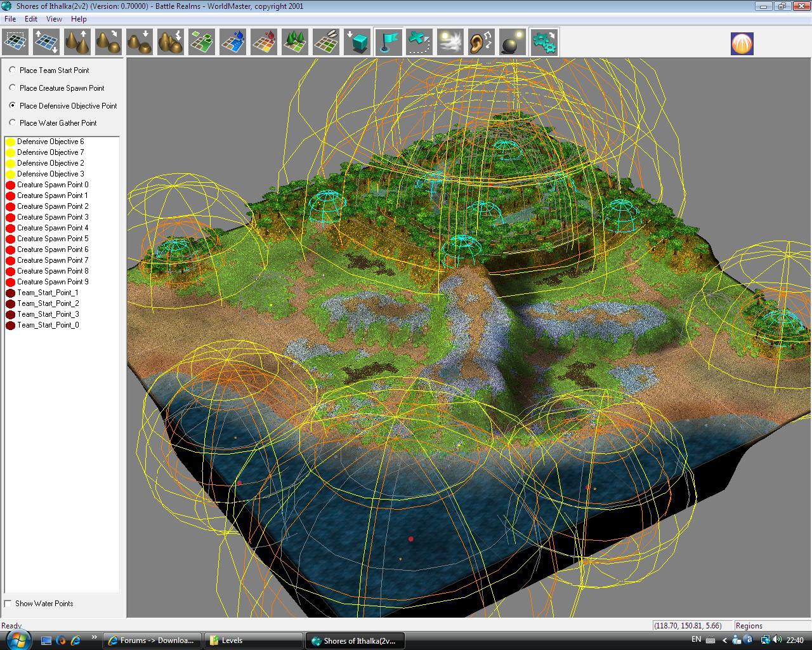
Task: Select the roughen terrain tool
Action: point(171,43)
